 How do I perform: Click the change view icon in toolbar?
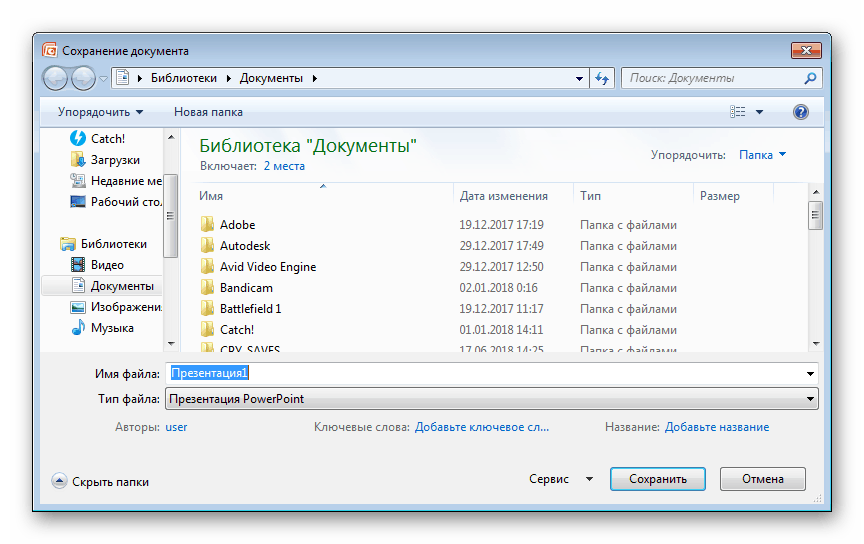point(738,112)
